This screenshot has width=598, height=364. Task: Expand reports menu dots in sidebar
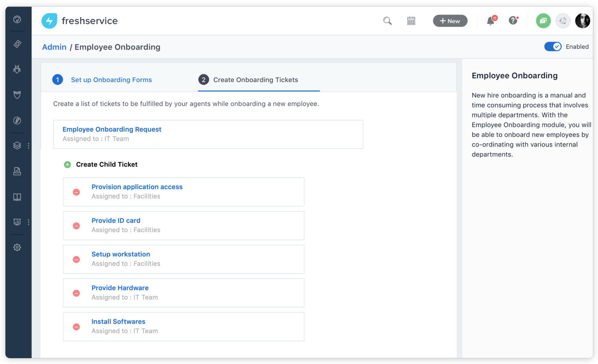tap(29, 222)
